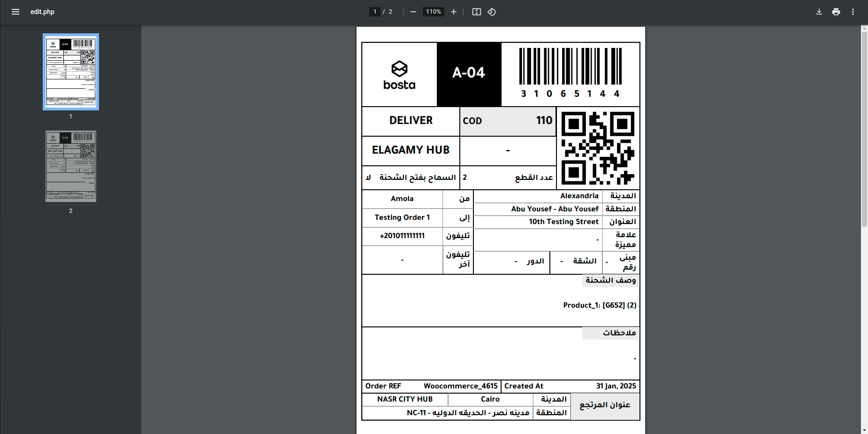Click the zoom in plus icon
The height and width of the screenshot is (434, 868).
coord(454,12)
